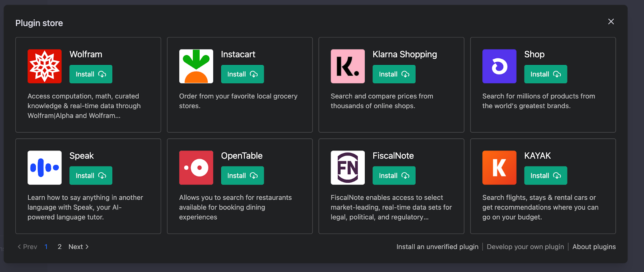Click the Klarna Shopping title
Screen dimensions: 644x272
click(x=405, y=54)
